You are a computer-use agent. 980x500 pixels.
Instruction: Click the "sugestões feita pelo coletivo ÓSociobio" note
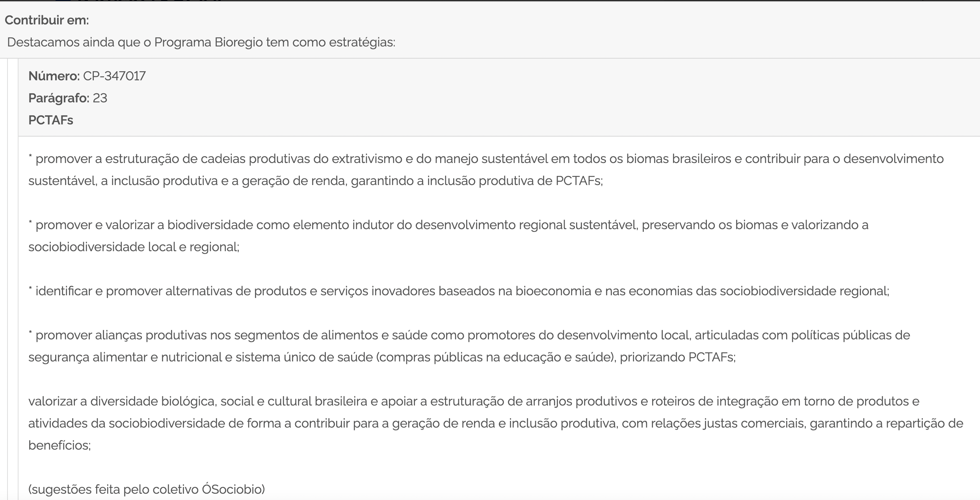click(147, 490)
